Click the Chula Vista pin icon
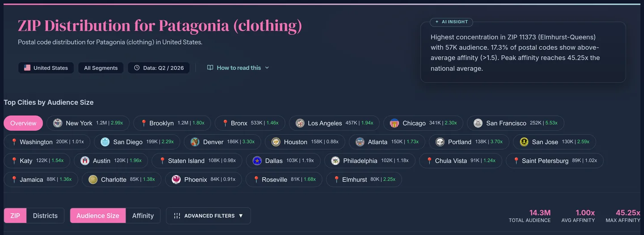Viewport: 644px width, 235px height. pyautogui.click(x=429, y=161)
